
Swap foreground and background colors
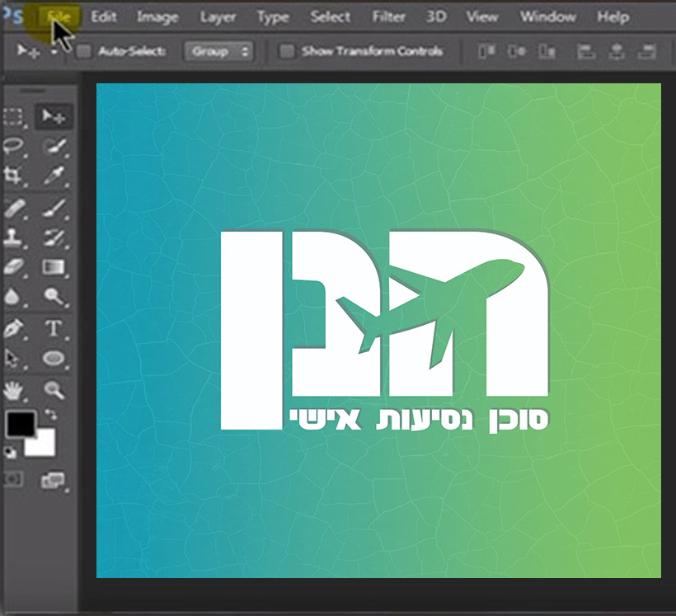pyautogui.click(x=51, y=415)
